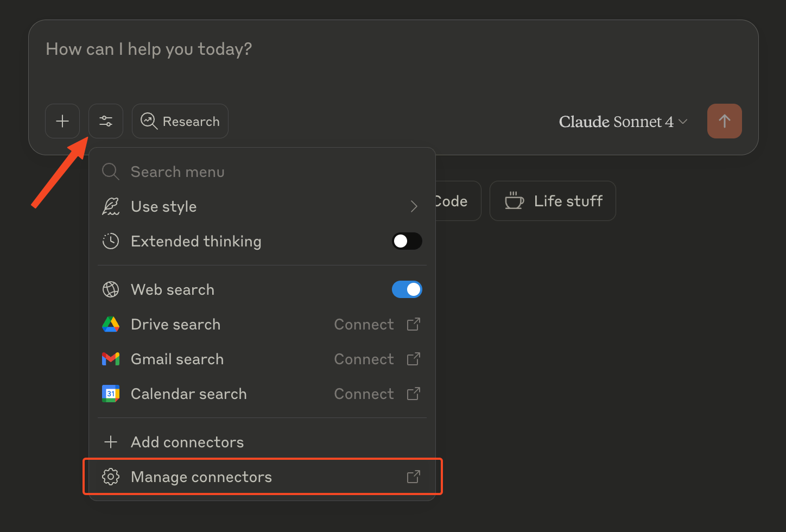Click the coffee cup icon in Life stuff
Image resolution: width=786 pixels, height=532 pixels.
coord(514,200)
